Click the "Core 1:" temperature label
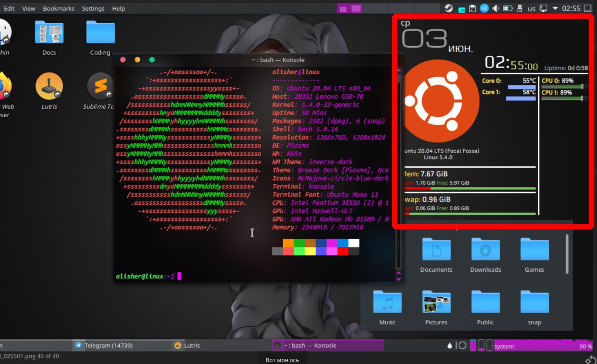This screenshot has height=364, width=597. [491, 92]
